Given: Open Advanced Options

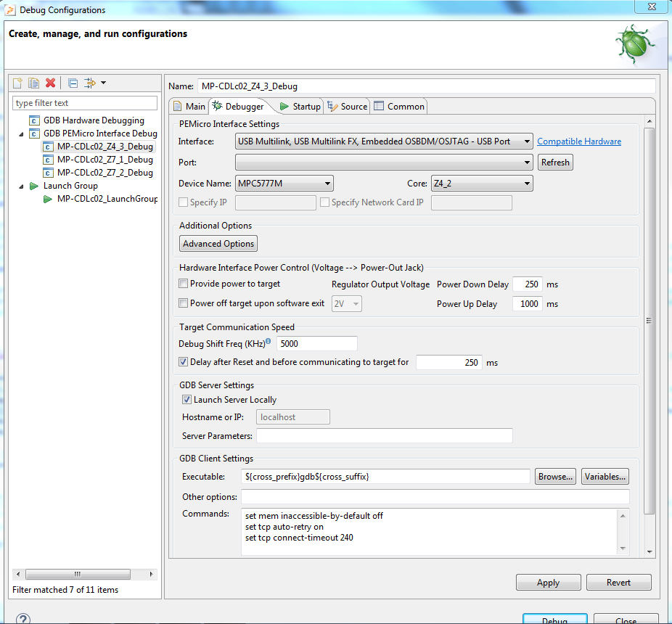Looking at the screenshot, I should (218, 243).
